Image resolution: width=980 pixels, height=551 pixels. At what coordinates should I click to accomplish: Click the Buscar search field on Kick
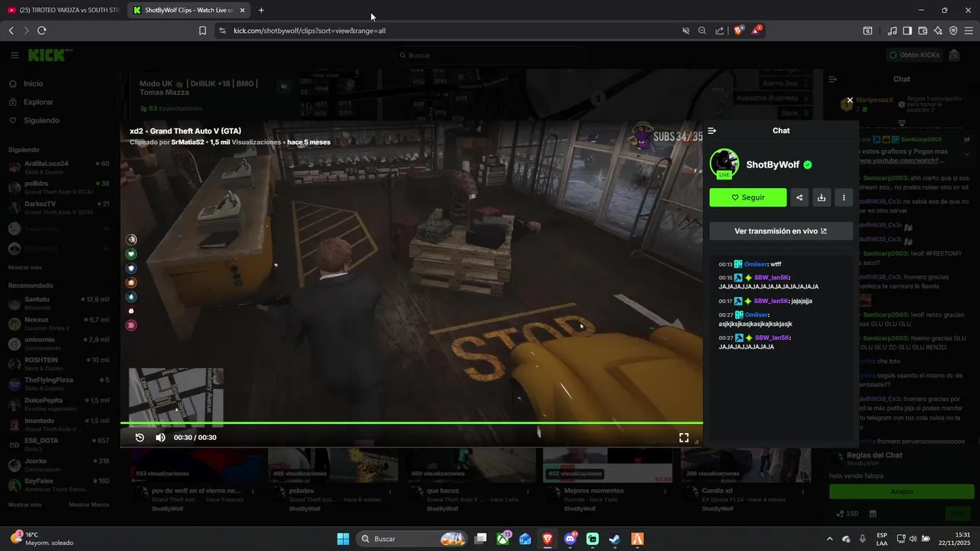(x=490, y=55)
